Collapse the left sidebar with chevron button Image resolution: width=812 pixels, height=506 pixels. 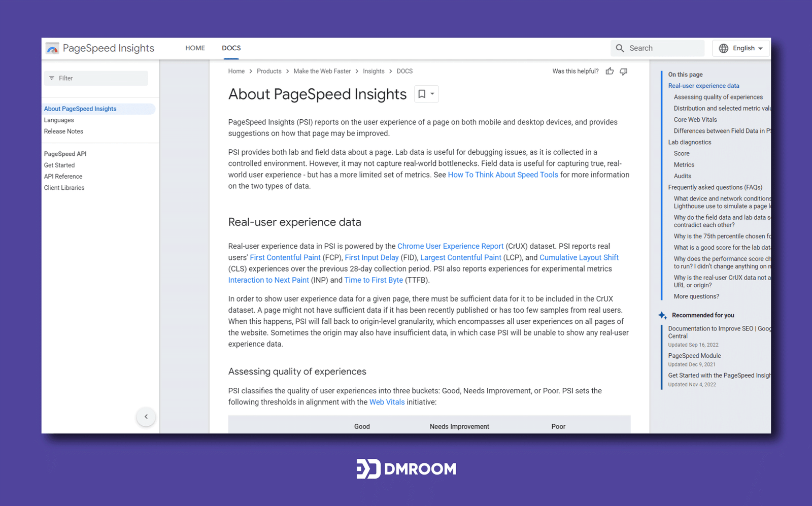point(146,417)
